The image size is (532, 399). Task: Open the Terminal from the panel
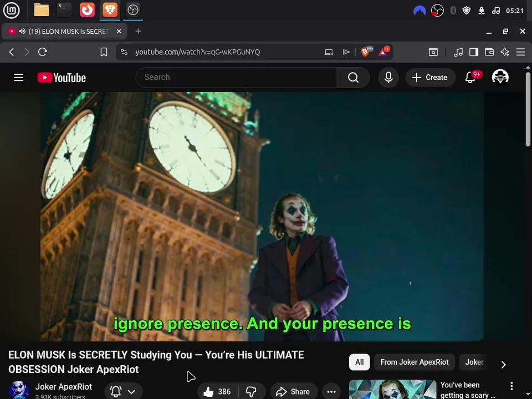click(64, 10)
